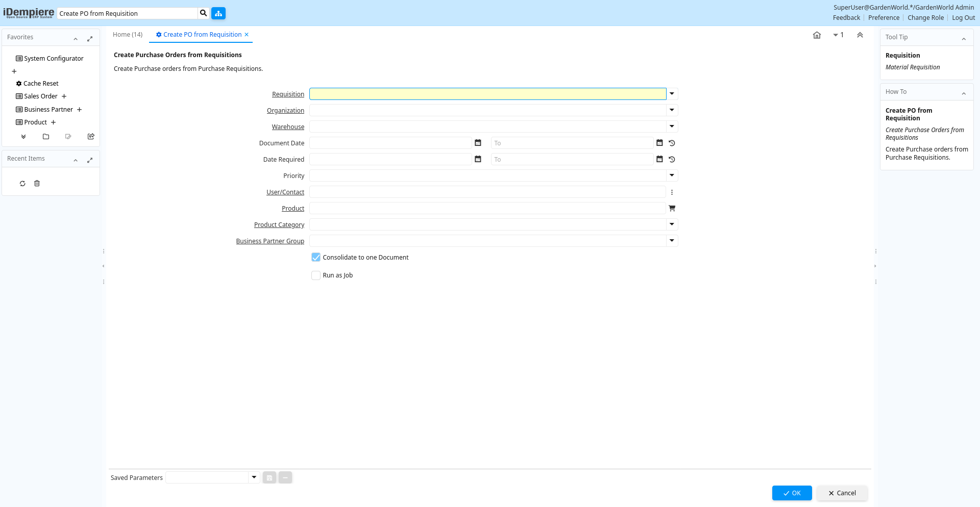Collapse the Tool Tip panel
The height and width of the screenshot is (507, 980).
pyautogui.click(x=963, y=38)
